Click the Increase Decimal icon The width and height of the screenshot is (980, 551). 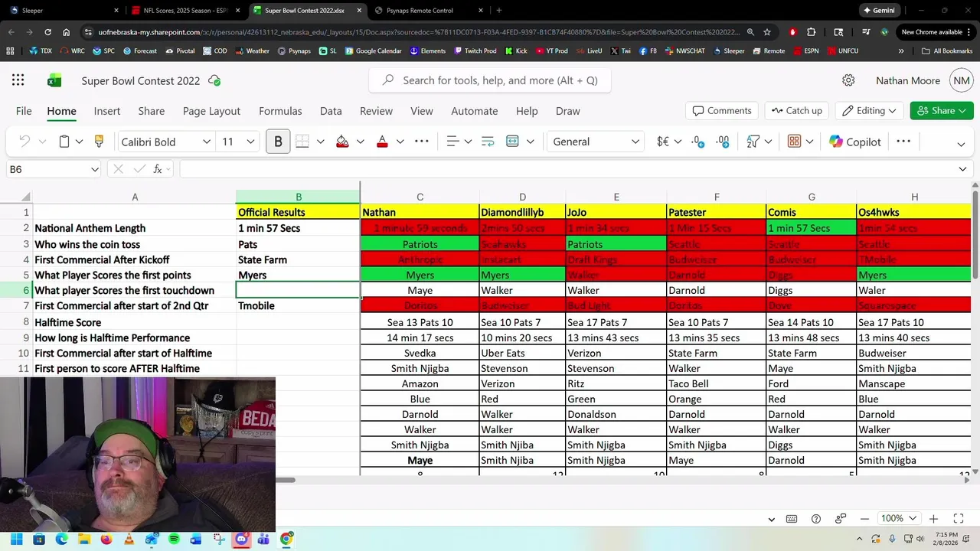(723, 142)
